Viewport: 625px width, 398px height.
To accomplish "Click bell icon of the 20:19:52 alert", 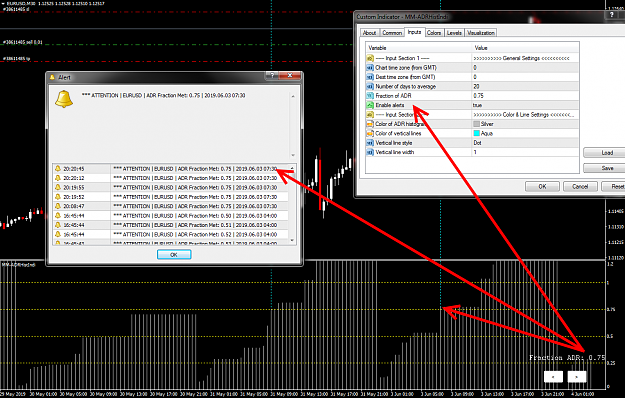I will (x=58, y=197).
